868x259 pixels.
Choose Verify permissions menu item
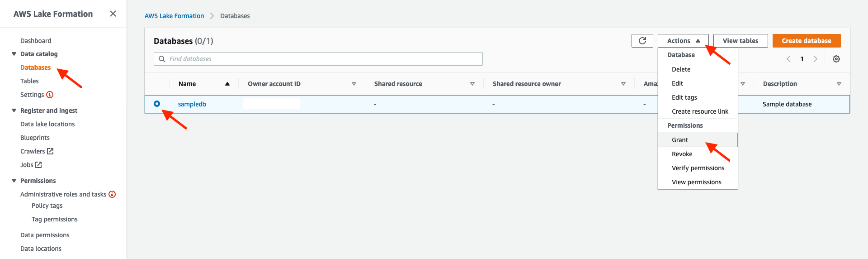(x=698, y=168)
